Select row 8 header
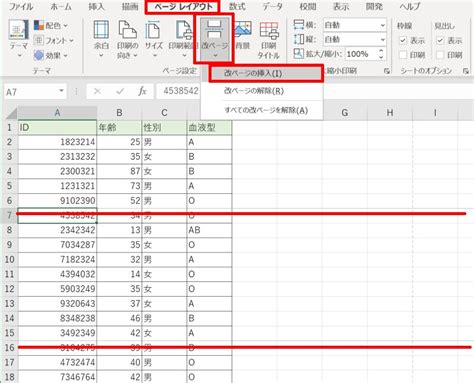474x383 pixels. click(9, 230)
